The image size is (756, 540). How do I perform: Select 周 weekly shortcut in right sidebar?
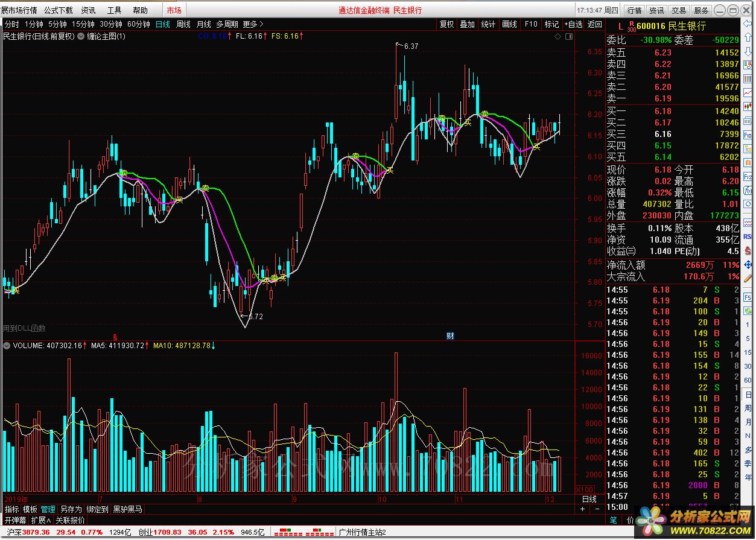747,408
